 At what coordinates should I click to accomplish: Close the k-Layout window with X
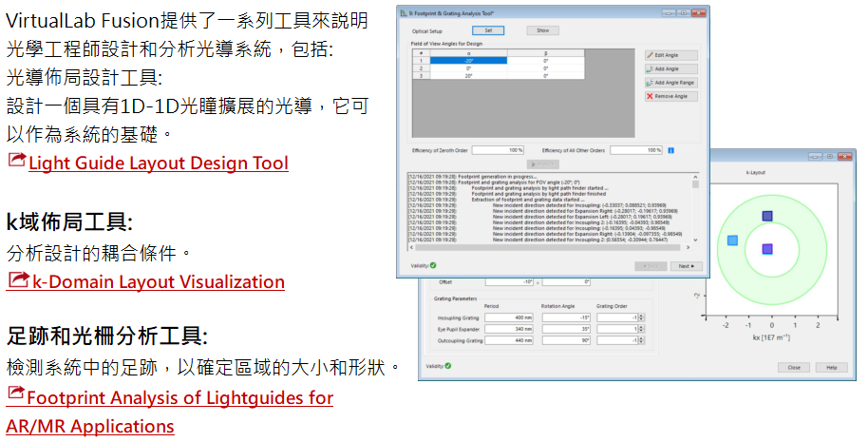845,157
